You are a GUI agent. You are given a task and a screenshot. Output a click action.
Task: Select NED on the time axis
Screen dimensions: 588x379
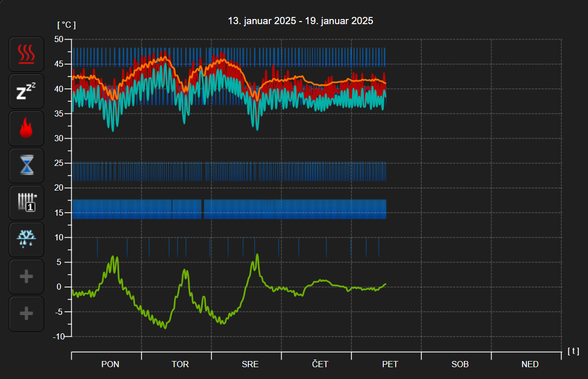pos(530,364)
